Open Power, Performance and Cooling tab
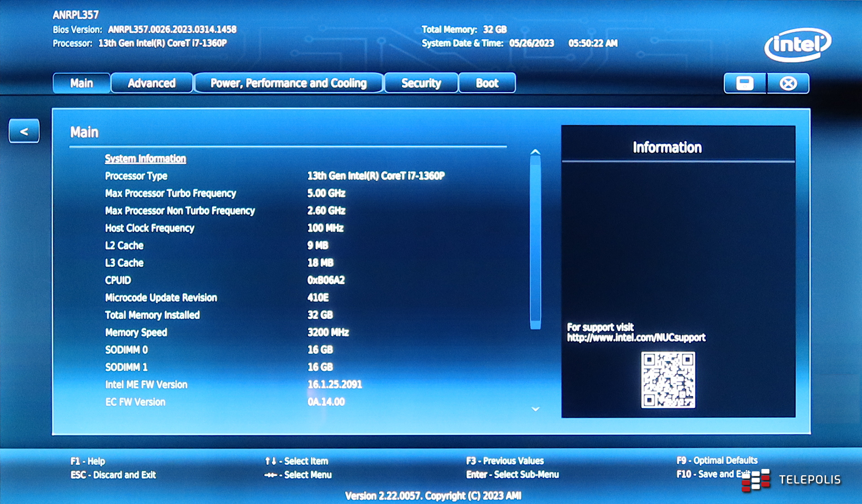 [x=288, y=83]
